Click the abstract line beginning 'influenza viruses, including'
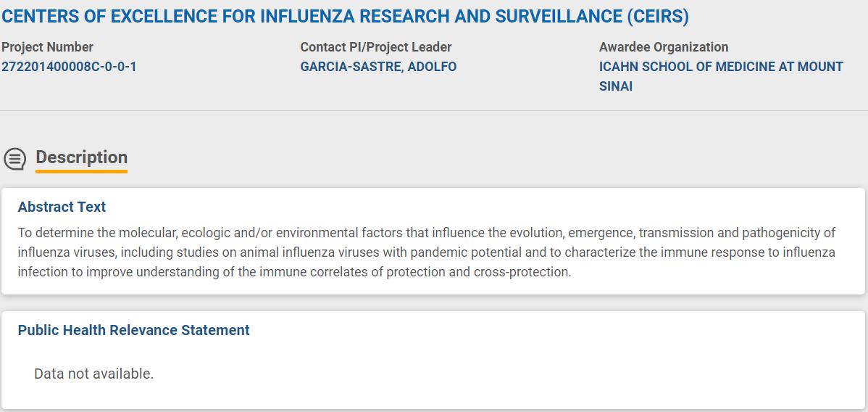 pos(426,252)
